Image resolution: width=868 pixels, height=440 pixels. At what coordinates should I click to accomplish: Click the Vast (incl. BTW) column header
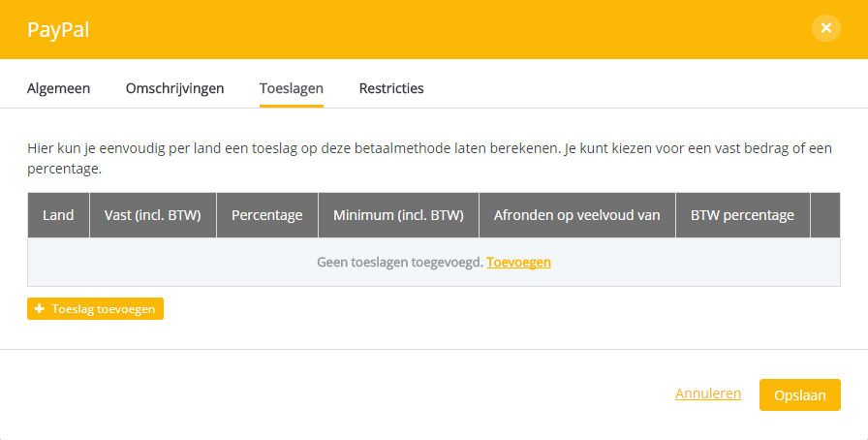pos(153,215)
